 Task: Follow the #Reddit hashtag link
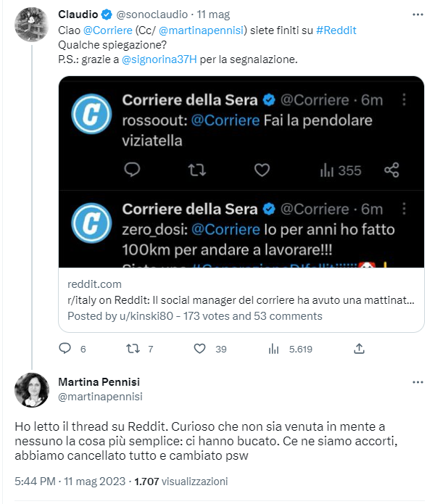point(336,30)
